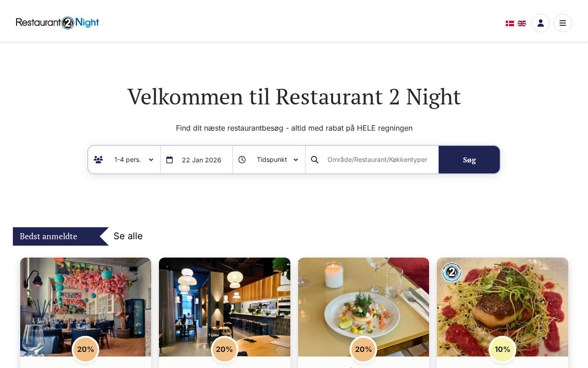Click the calendar icon by the date

tap(170, 160)
